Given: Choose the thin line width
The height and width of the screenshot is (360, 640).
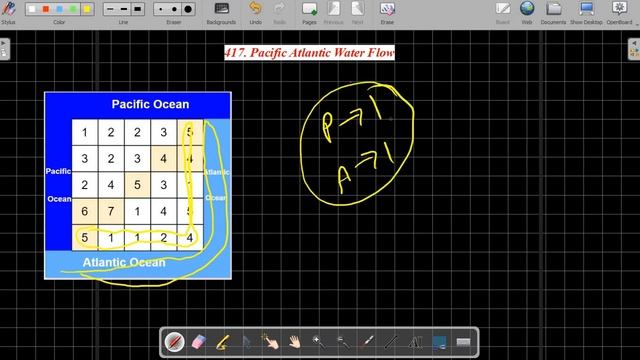Looking at the screenshot, I should coord(110,9).
